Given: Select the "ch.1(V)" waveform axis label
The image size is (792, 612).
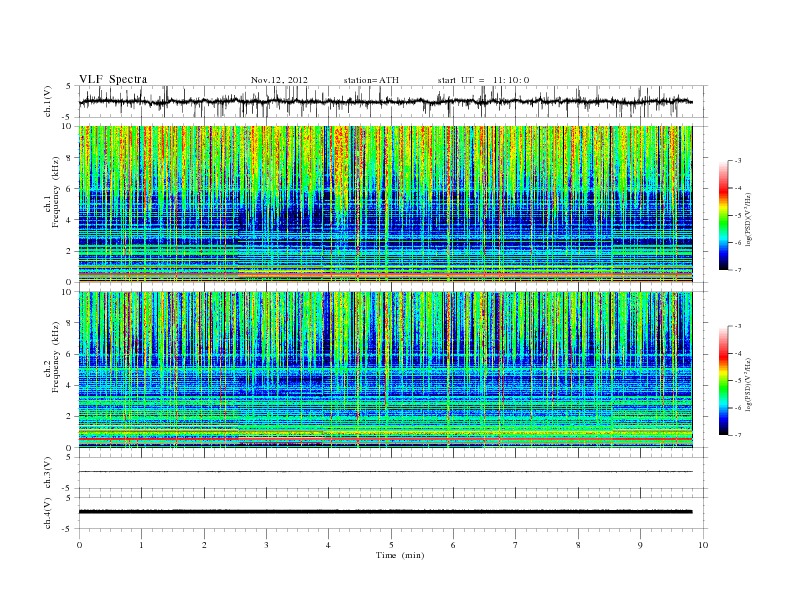Looking at the screenshot, I should 48,101.
